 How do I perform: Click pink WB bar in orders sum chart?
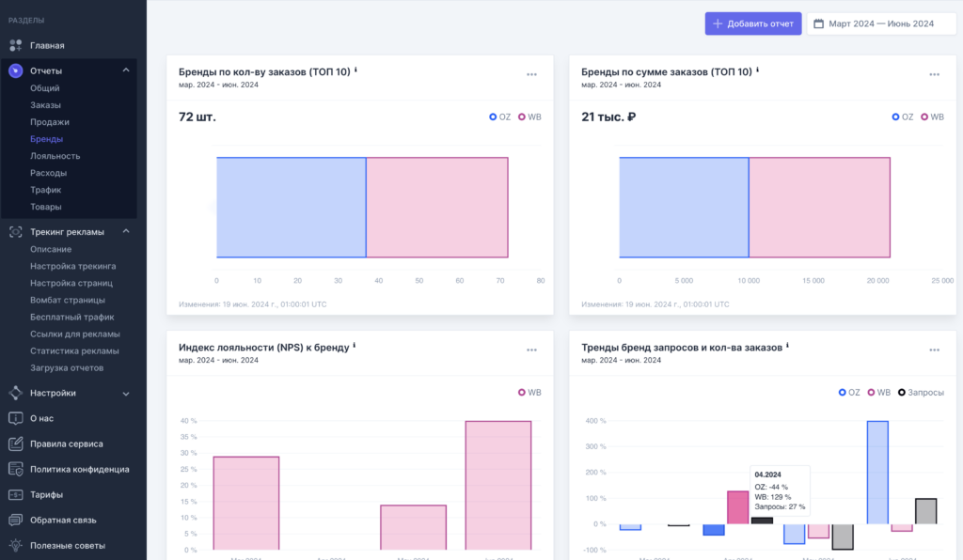click(820, 208)
